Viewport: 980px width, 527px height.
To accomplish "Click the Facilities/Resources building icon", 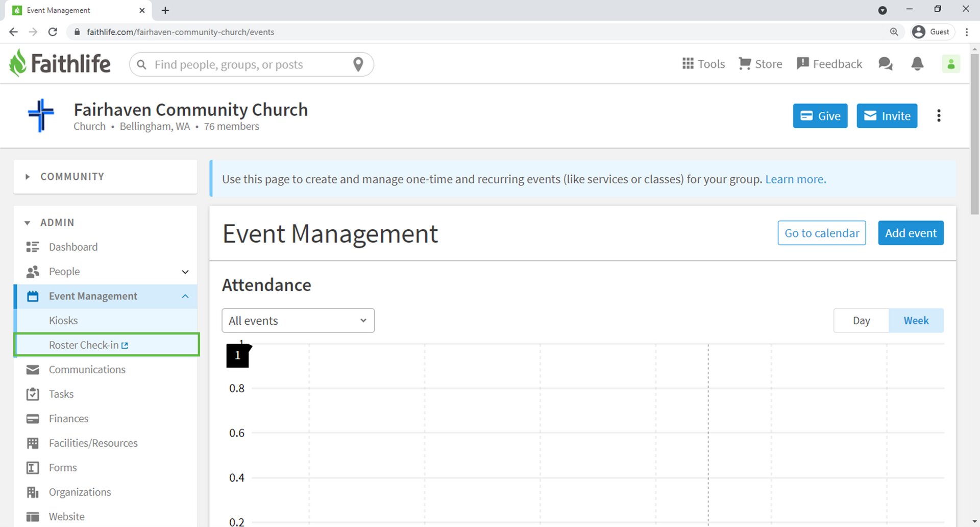I will click(33, 443).
